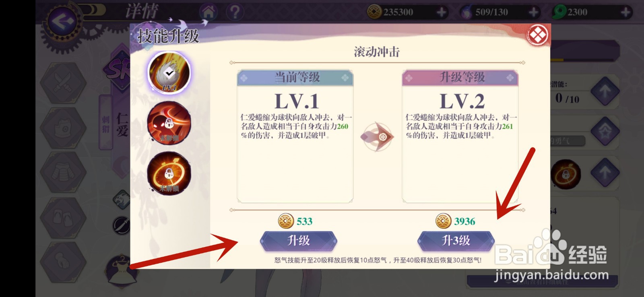Screen dimensions: 644x297
Task: Open the home icon in top bar
Action: (x=208, y=12)
